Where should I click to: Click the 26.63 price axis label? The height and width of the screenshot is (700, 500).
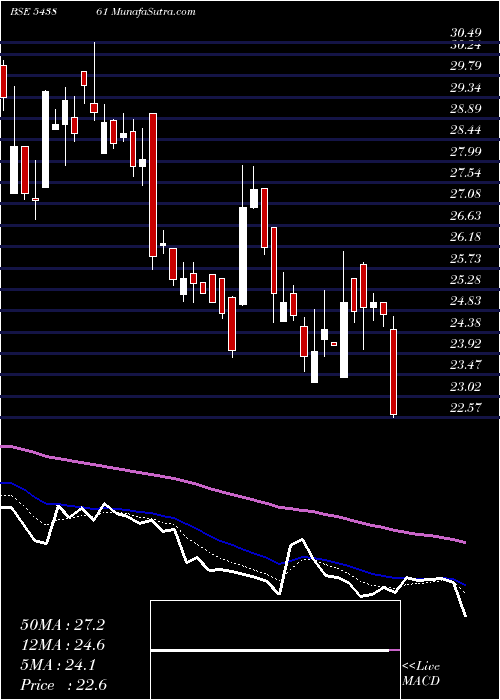coord(466,216)
